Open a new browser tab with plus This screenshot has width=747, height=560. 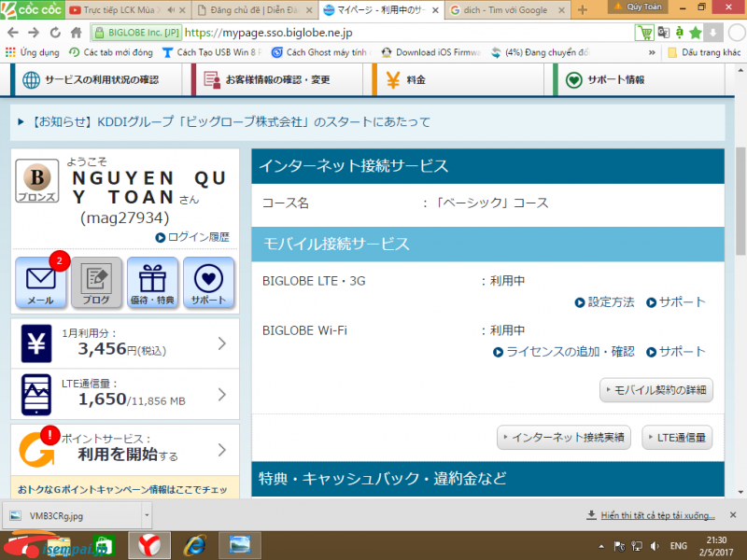[582, 10]
